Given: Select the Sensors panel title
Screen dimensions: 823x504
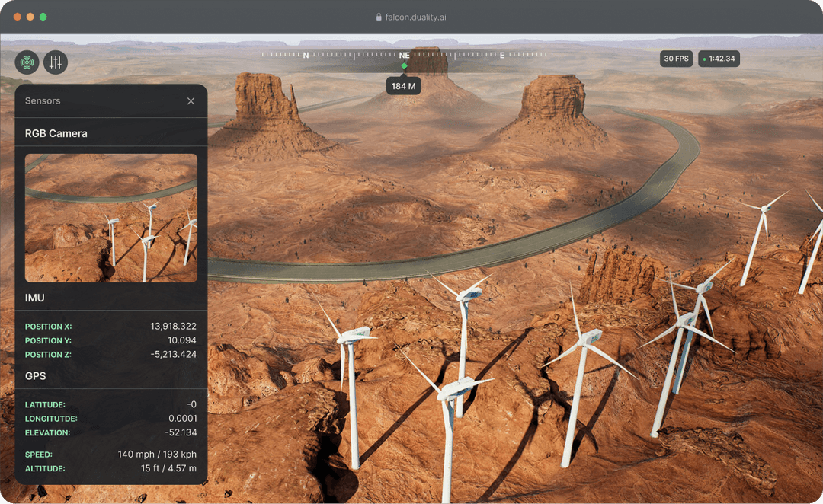Looking at the screenshot, I should coord(43,100).
